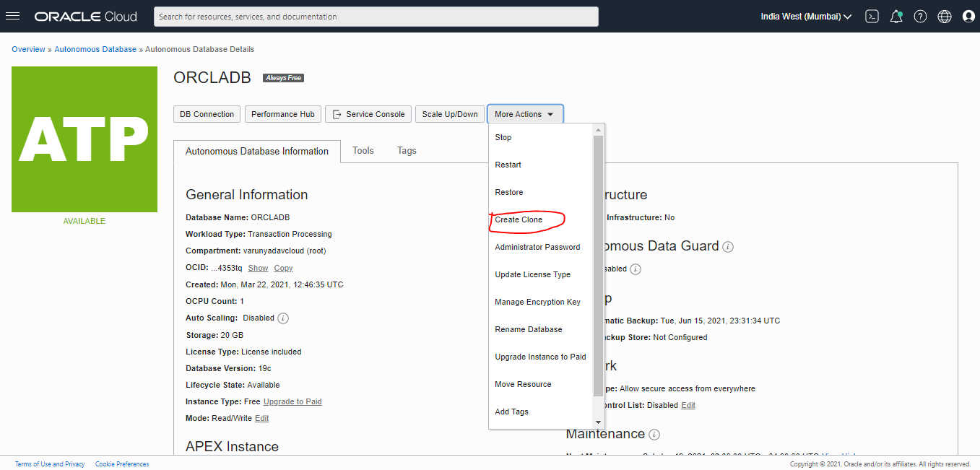
Task: Click Workload Type Transaction Processing text
Action: pyautogui.click(x=259, y=234)
